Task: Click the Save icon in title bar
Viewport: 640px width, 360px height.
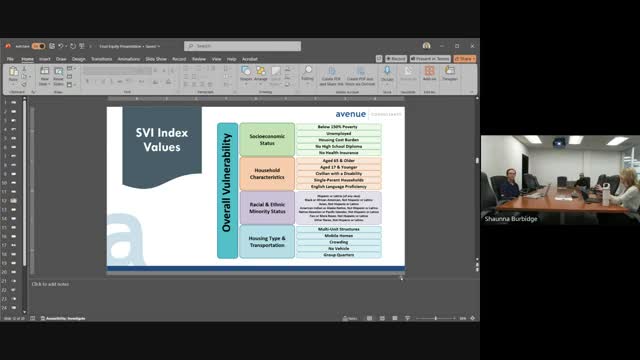Action: 52,46
